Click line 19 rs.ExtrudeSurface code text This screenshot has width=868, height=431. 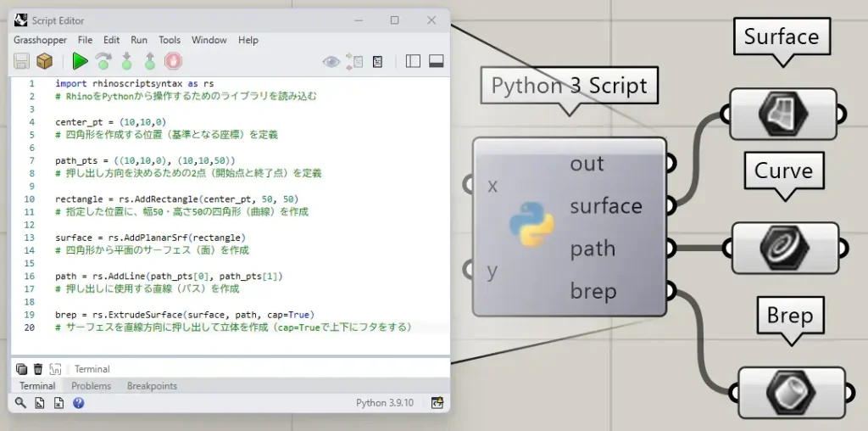click(185, 314)
